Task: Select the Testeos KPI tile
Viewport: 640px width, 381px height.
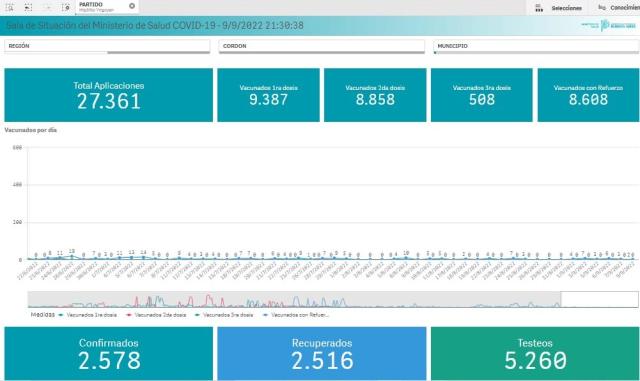Action: (535, 354)
